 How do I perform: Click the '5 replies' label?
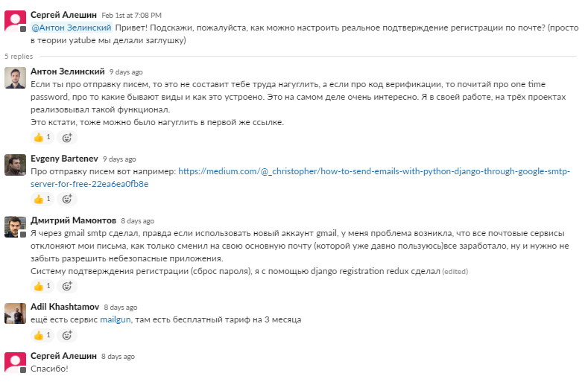click(x=19, y=57)
